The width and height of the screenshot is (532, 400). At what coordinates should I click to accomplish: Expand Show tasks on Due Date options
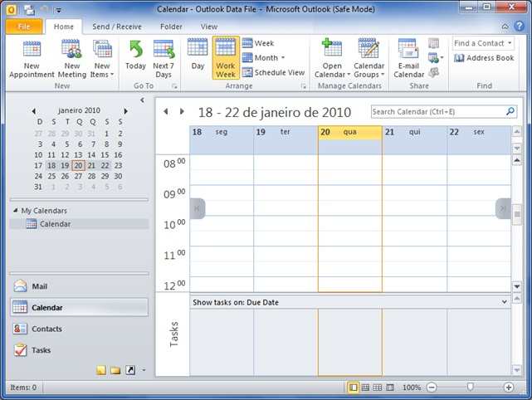(x=505, y=302)
